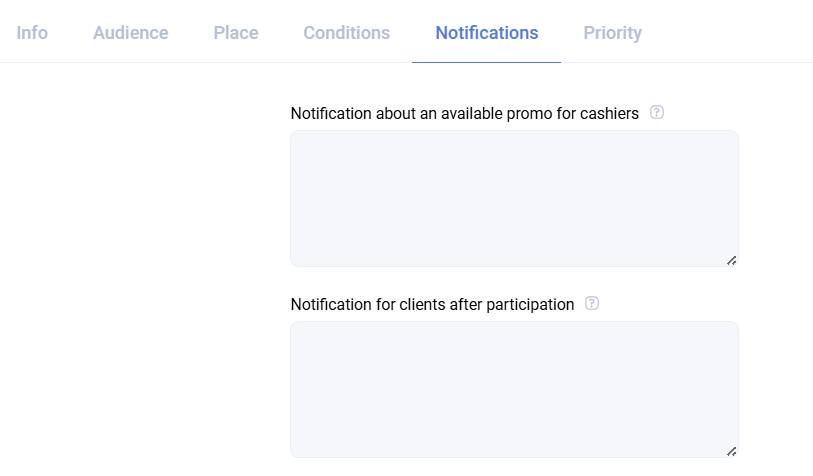
Task: Open help tooltip for client participation notification
Action: [x=592, y=304]
